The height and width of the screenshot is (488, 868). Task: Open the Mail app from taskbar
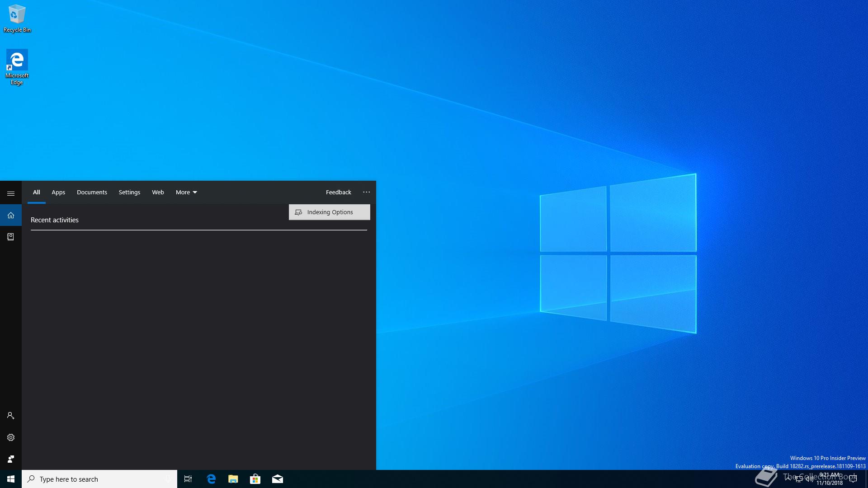pos(277,479)
